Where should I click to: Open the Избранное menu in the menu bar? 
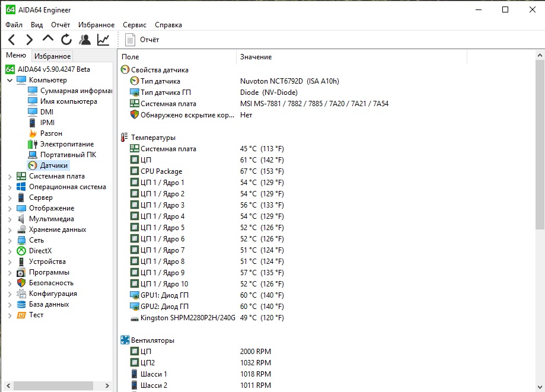96,25
